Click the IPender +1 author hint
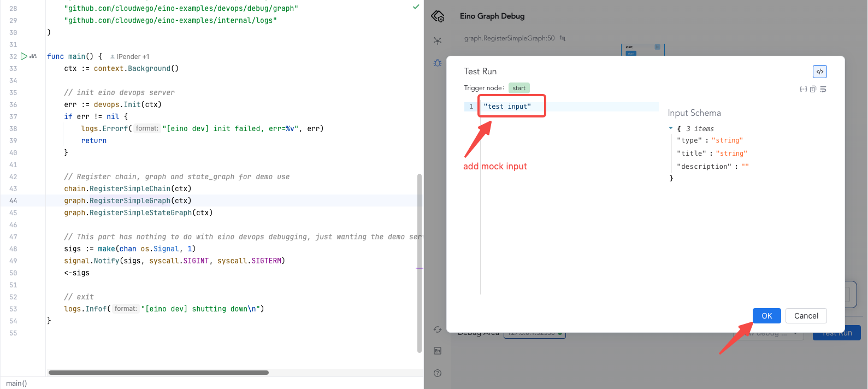This screenshot has height=389, width=868. tap(129, 57)
